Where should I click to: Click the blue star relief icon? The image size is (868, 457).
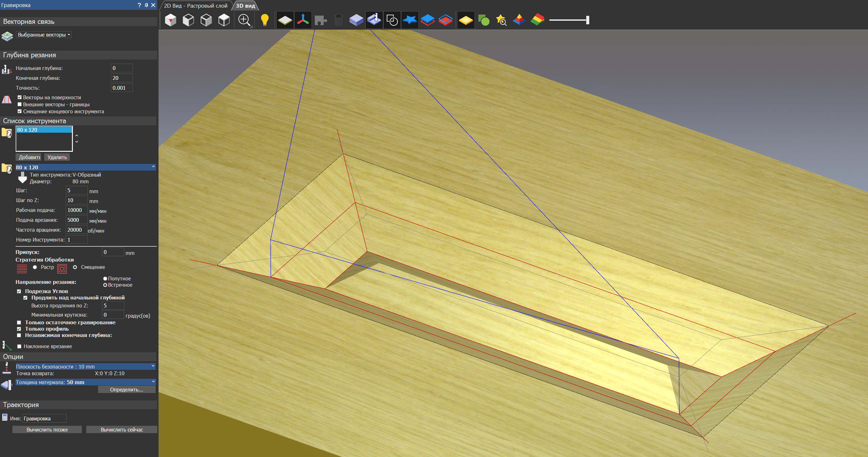pos(410,20)
